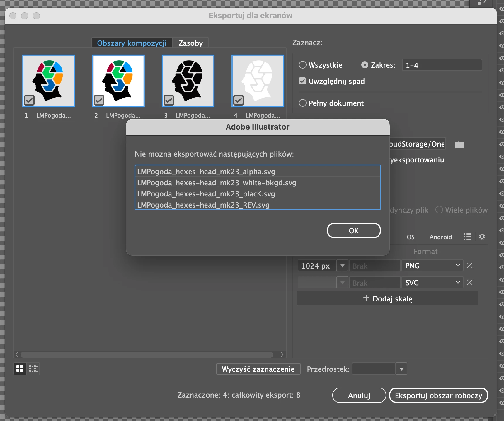Remove the PNG export row
The height and width of the screenshot is (421, 504).
click(470, 265)
